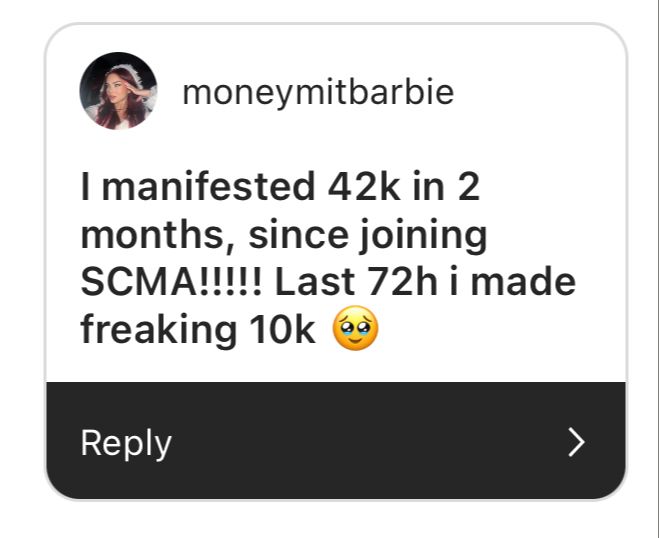Screen dimensions: 659x538
Task: Click the teary-eyed emoji in the message
Action: click(354, 331)
